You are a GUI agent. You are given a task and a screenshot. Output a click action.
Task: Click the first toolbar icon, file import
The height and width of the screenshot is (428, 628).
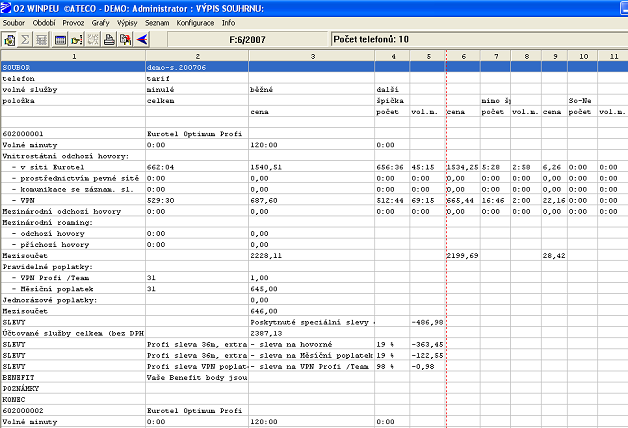pos(9,40)
